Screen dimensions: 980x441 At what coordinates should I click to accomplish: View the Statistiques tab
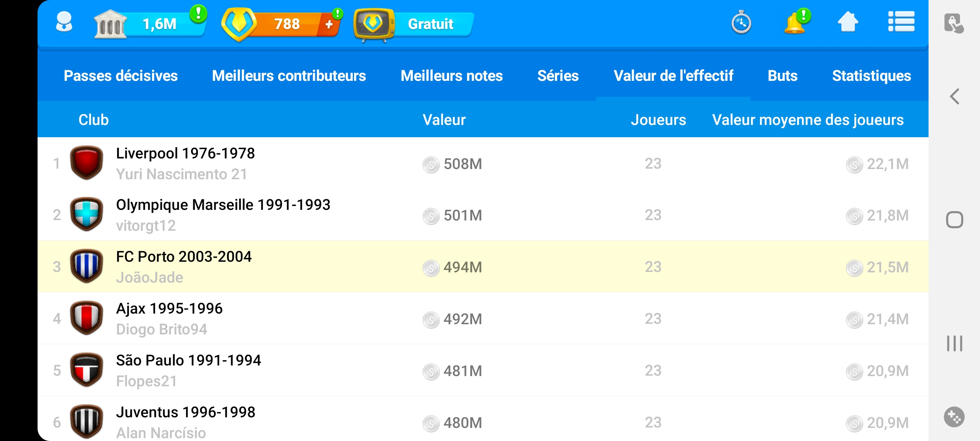871,76
